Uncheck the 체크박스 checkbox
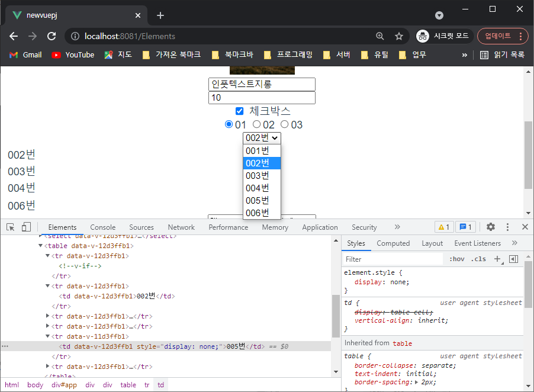Viewport: 534px width, 392px height. (239, 111)
